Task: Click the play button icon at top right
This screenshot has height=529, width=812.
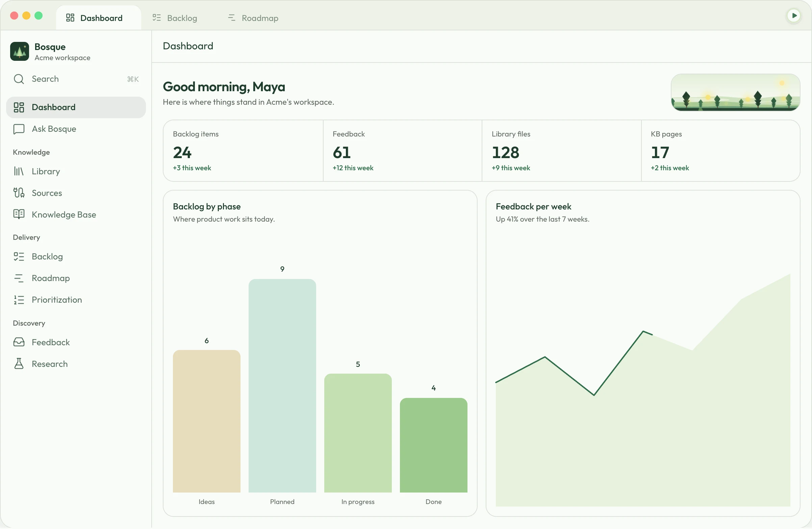Action: tap(794, 16)
